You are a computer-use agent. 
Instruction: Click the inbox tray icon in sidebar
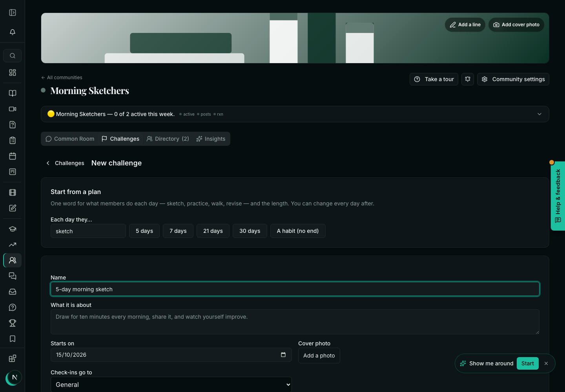tap(13, 292)
